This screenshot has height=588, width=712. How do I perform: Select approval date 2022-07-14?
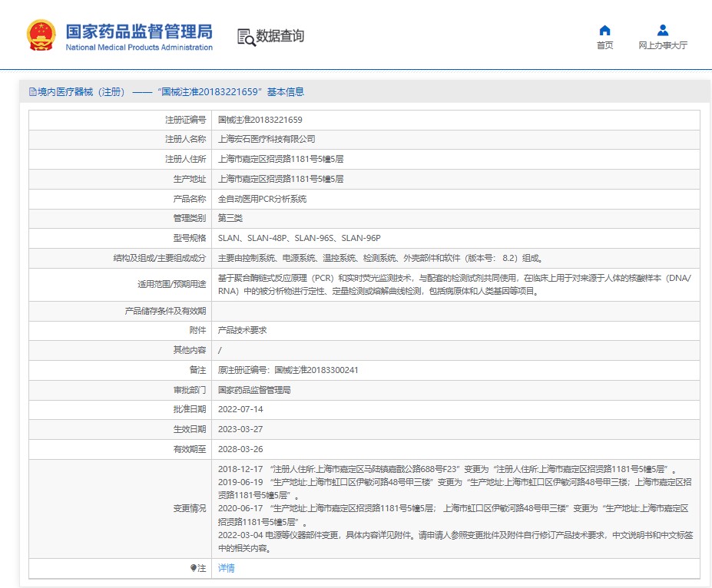240,409
